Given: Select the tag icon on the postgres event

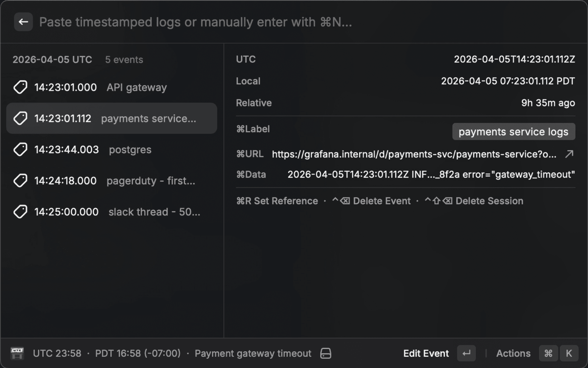Looking at the screenshot, I should pyautogui.click(x=20, y=149).
